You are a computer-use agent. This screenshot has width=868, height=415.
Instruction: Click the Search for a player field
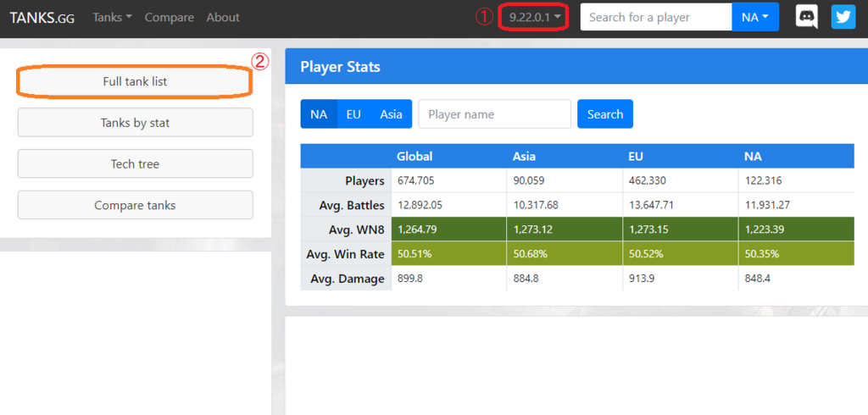tap(656, 17)
